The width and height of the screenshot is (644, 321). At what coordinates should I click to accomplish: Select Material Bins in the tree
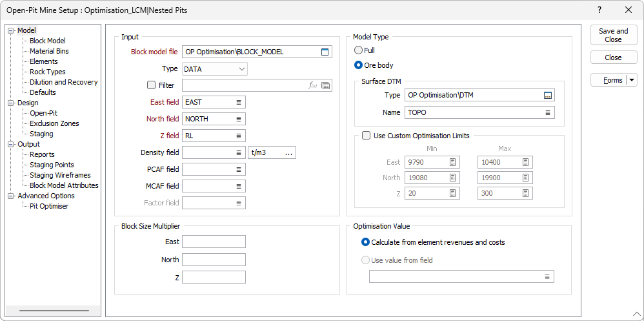point(49,51)
